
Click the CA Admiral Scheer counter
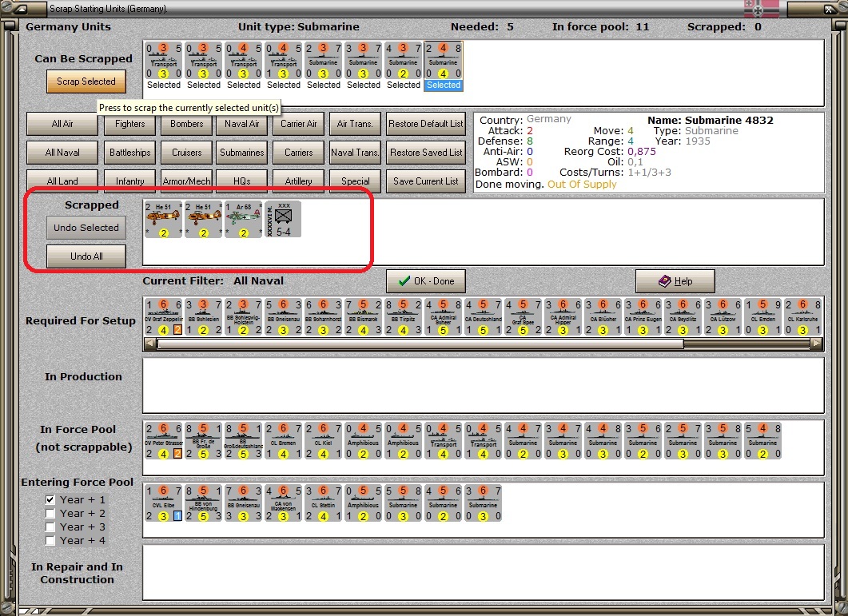coord(444,317)
